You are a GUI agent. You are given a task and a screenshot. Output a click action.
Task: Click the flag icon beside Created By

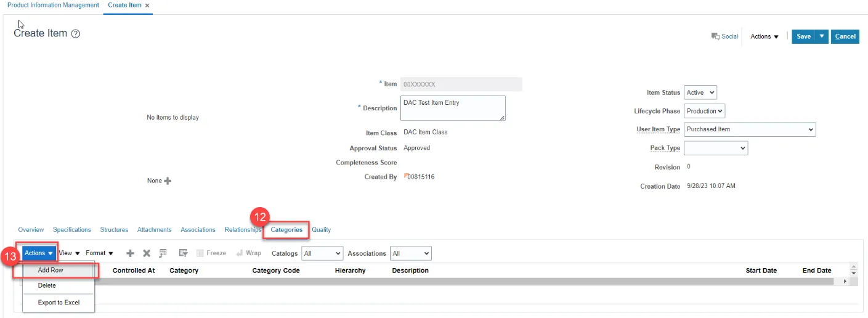(407, 176)
